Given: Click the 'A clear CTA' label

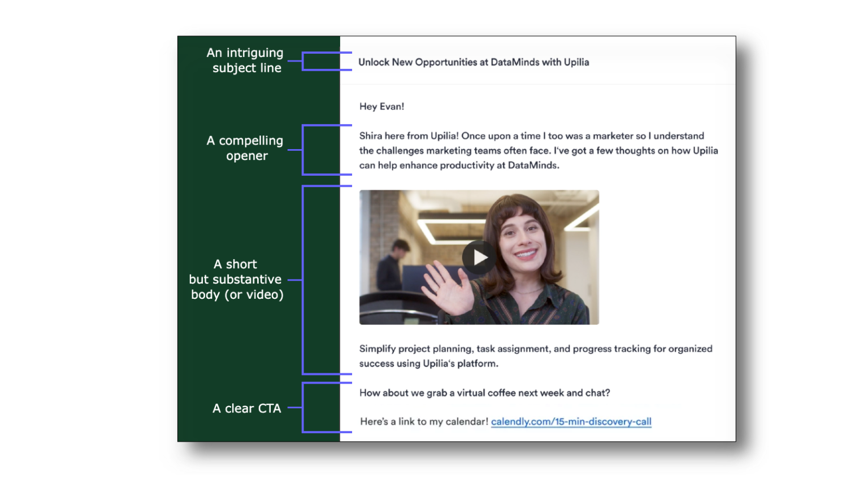Looking at the screenshot, I should coord(247,408).
